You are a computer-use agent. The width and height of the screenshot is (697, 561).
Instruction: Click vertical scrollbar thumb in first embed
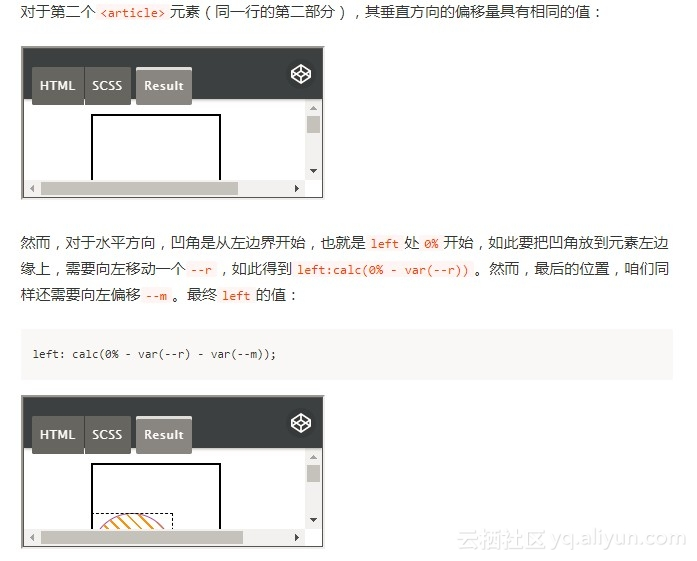click(x=313, y=124)
